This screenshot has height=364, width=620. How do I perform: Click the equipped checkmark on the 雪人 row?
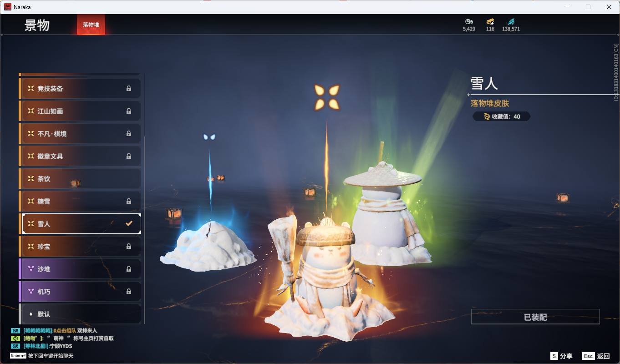click(129, 223)
